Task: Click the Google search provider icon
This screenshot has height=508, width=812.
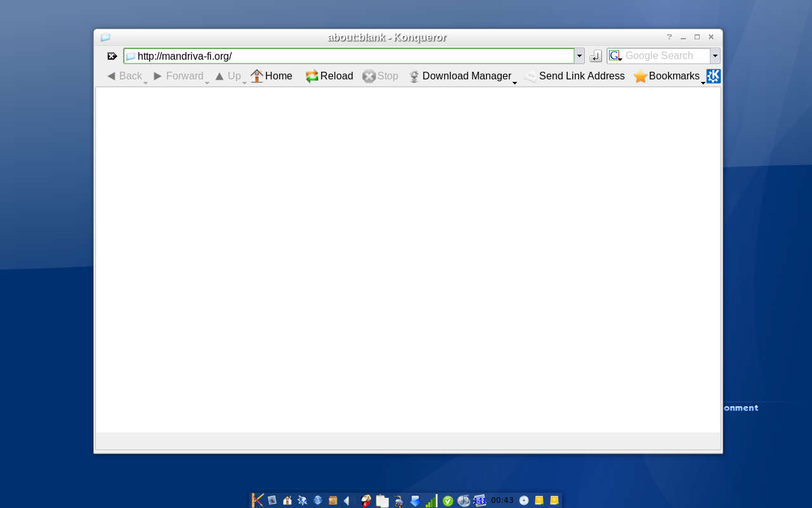Action: point(615,56)
